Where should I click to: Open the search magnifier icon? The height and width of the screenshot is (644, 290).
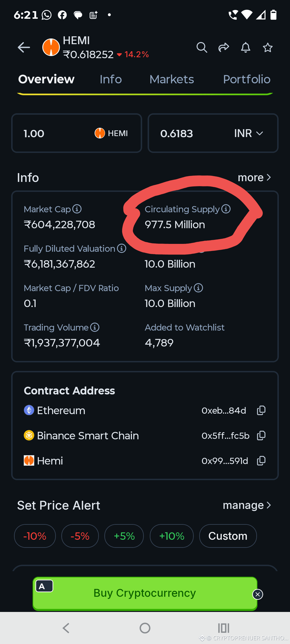pos(202,47)
